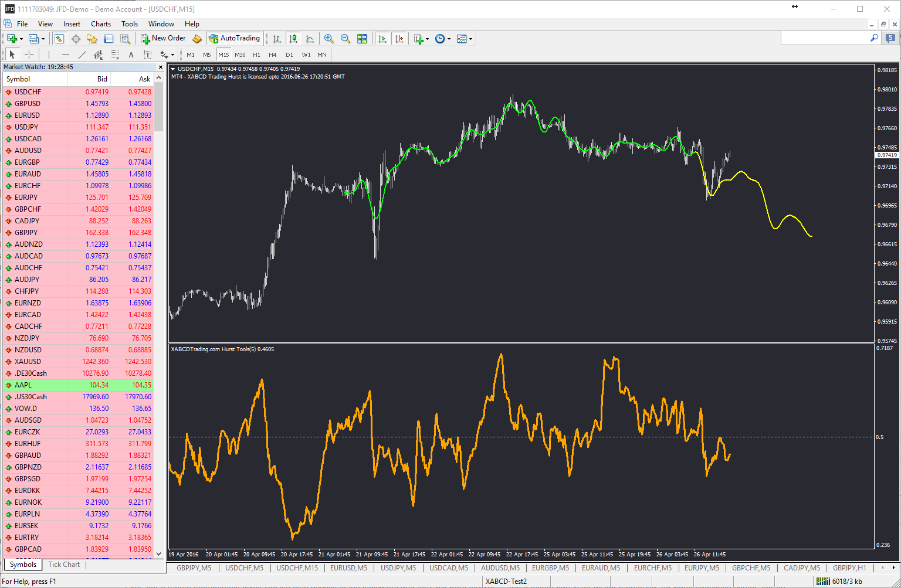Open the Periods clock icon
The width and height of the screenshot is (901, 588).
[440, 39]
